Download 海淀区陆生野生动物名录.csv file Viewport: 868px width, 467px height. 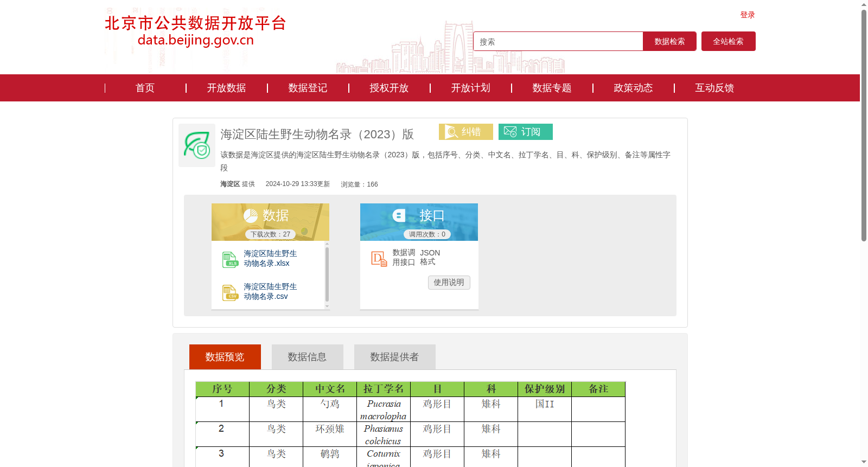pyautogui.click(x=270, y=291)
